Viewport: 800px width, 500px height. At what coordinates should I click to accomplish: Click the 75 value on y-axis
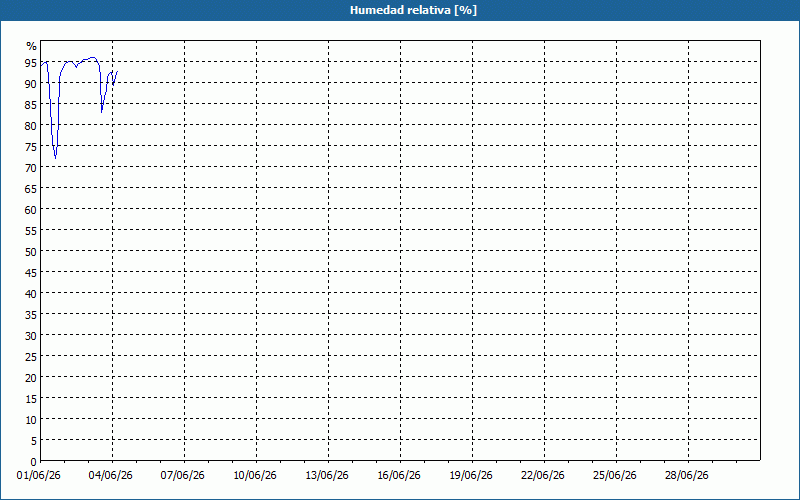(31, 147)
